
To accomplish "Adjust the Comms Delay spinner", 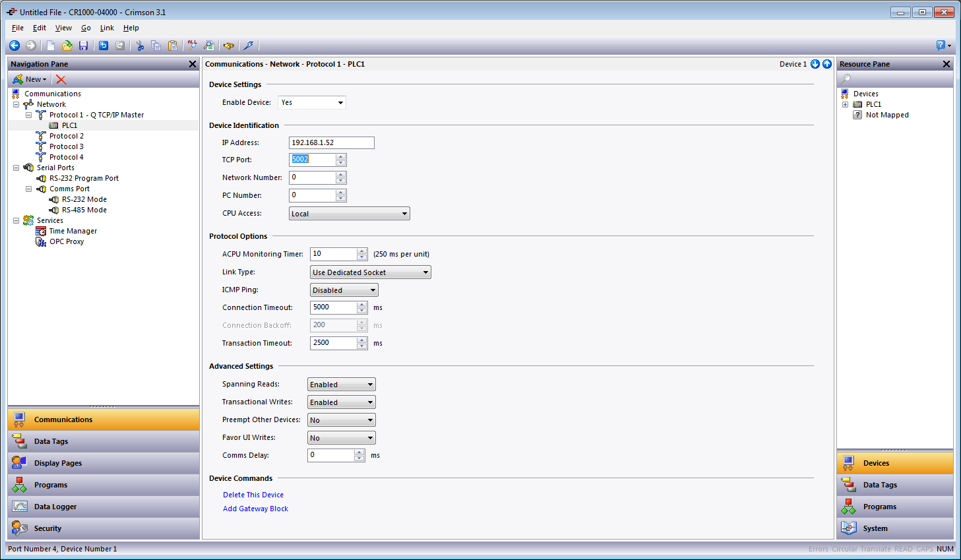I will (359, 455).
